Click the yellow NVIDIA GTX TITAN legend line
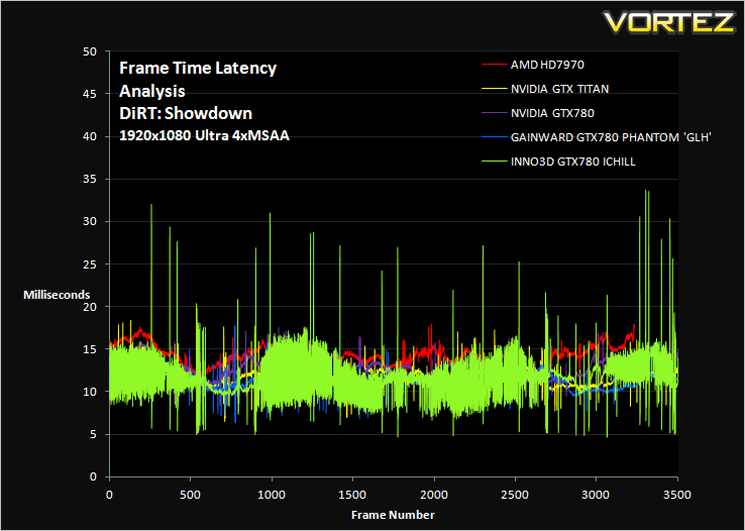 point(494,89)
